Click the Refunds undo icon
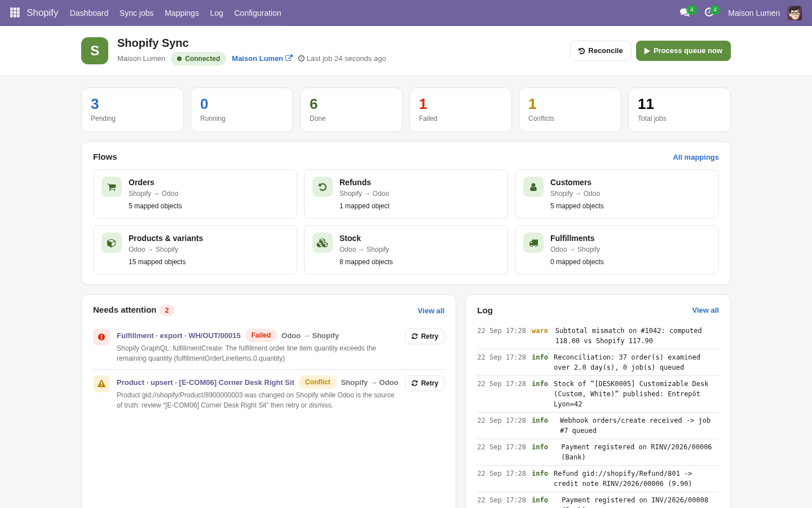812x508 pixels. point(323,187)
